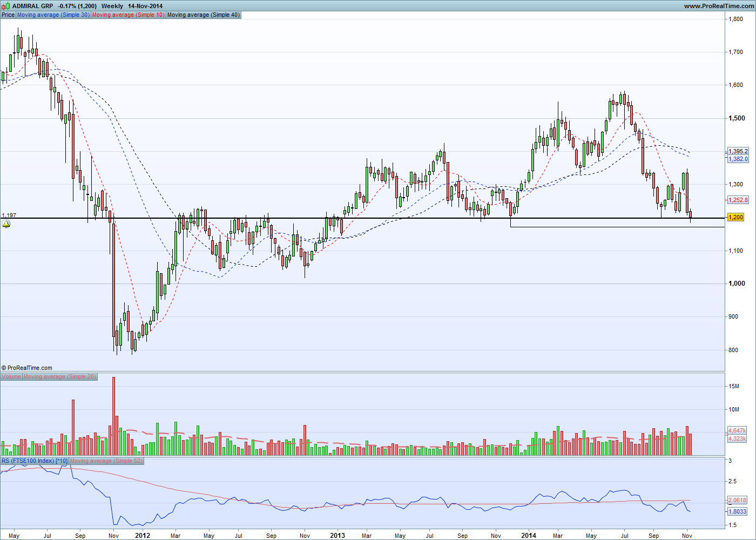
Task: Select the Moving average (Simple 40) label
Action: [204, 15]
